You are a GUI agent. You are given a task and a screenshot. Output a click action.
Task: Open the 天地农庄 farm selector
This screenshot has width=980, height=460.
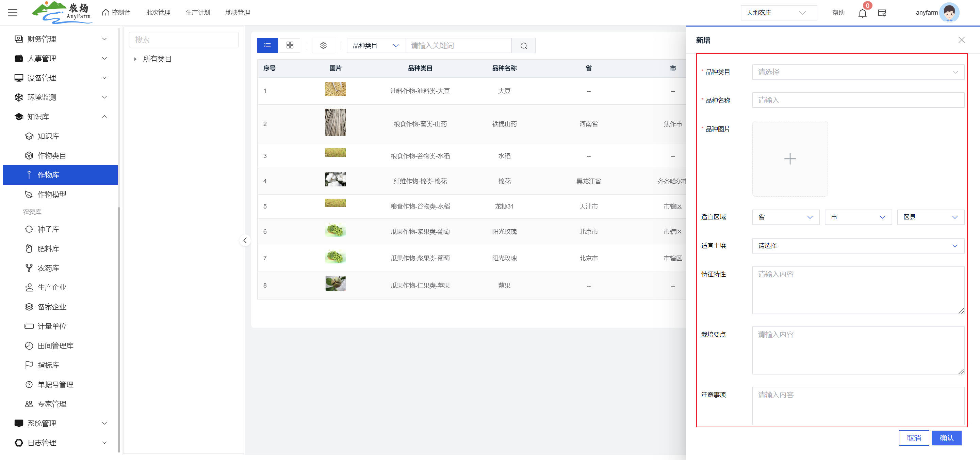(x=778, y=13)
